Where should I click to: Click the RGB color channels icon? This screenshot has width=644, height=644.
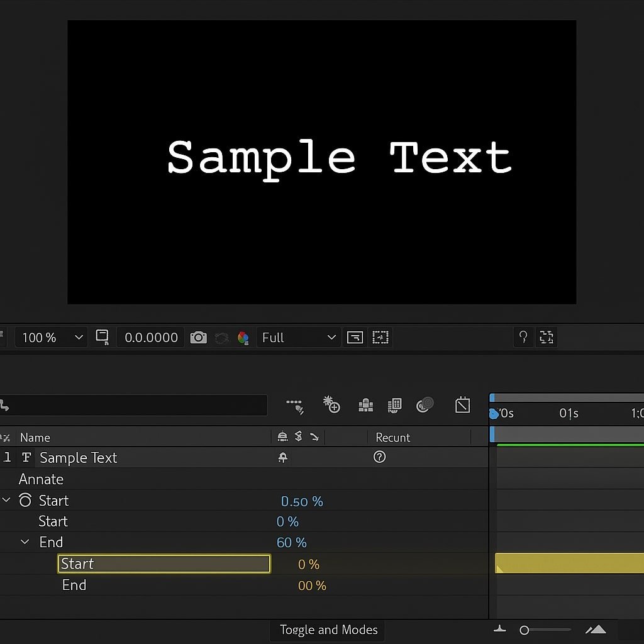(243, 338)
